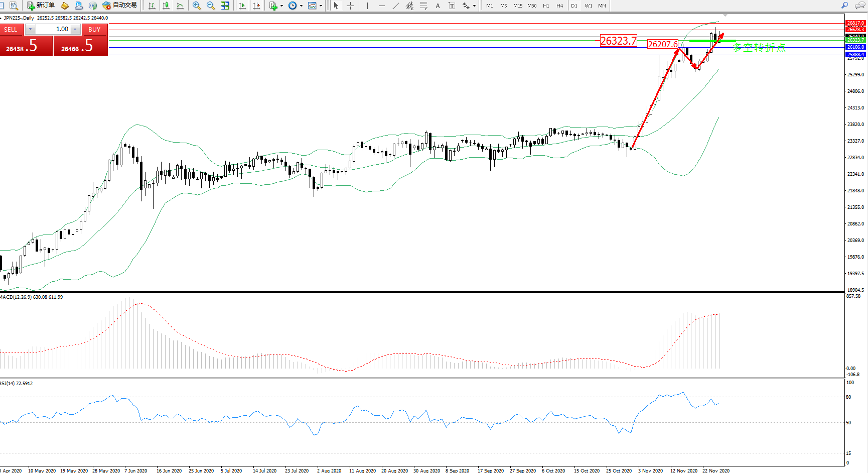Select the crosshair tool
The width and height of the screenshot is (868, 473).
click(351, 6)
